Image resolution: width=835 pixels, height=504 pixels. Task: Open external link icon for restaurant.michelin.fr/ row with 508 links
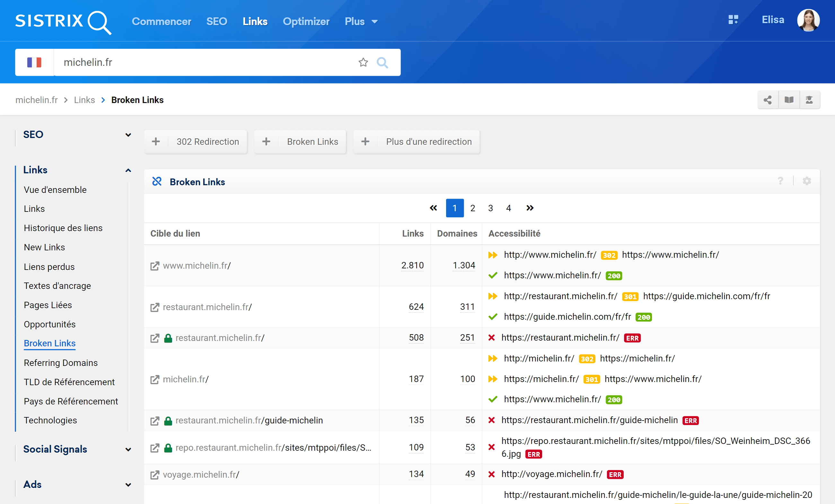155,338
